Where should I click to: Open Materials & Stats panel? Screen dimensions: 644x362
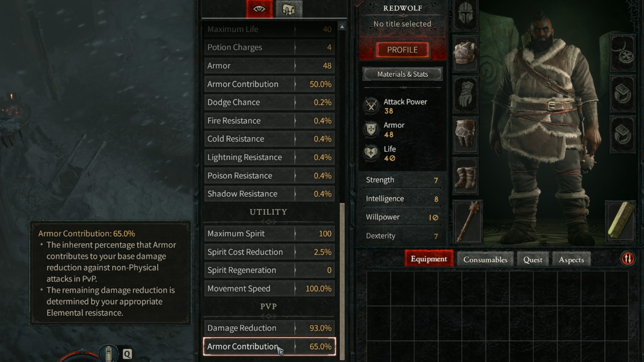click(x=402, y=74)
